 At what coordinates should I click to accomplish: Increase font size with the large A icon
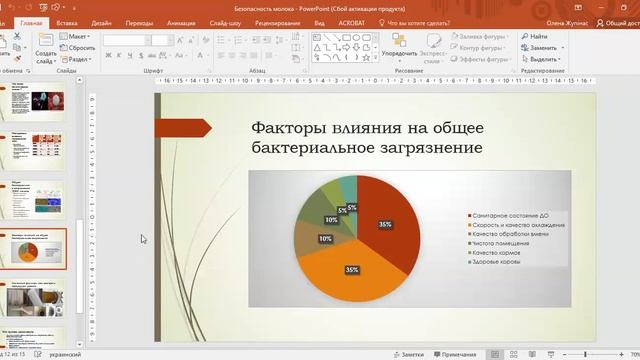coord(180,40)
